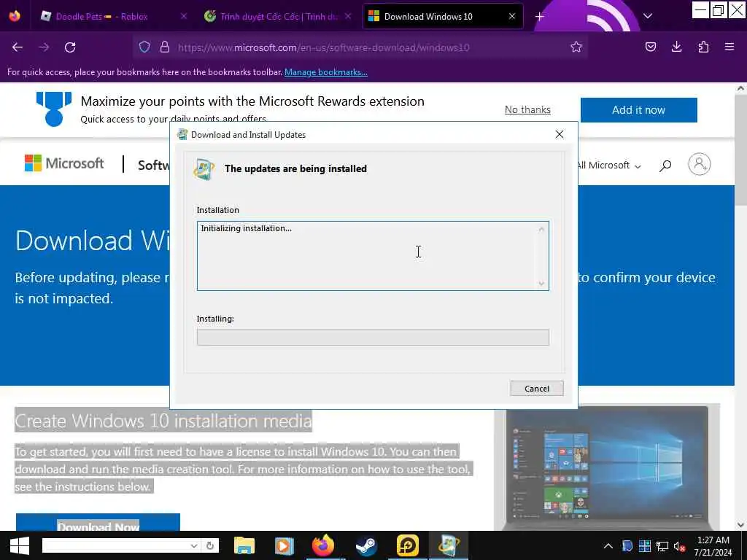Switch to the updates installer taskbar icon
This screenshot has width=747, height=560.
(449, 545)
